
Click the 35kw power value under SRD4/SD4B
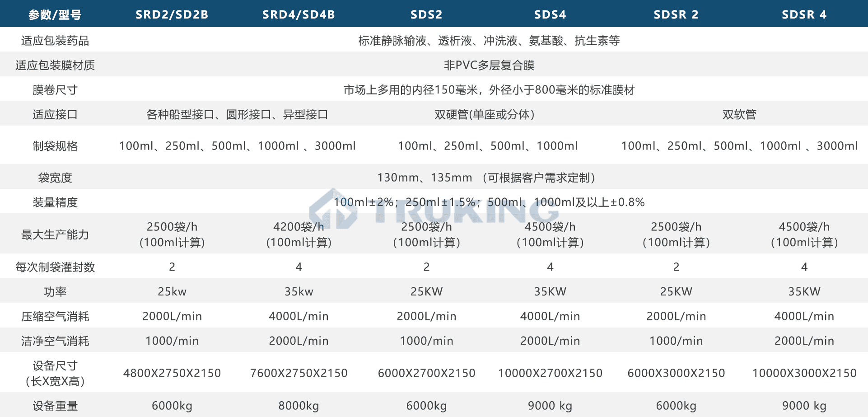[x=299, y=291]
